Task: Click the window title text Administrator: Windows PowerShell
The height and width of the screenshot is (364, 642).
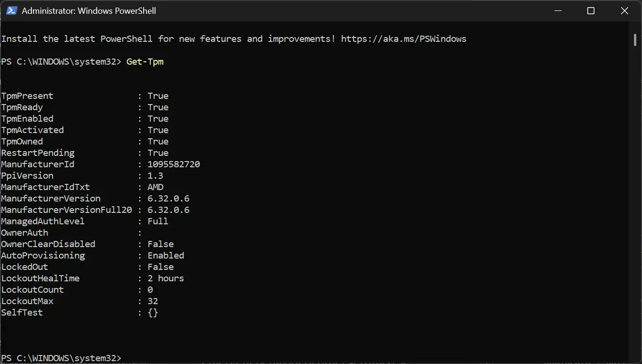Action: 89,10
